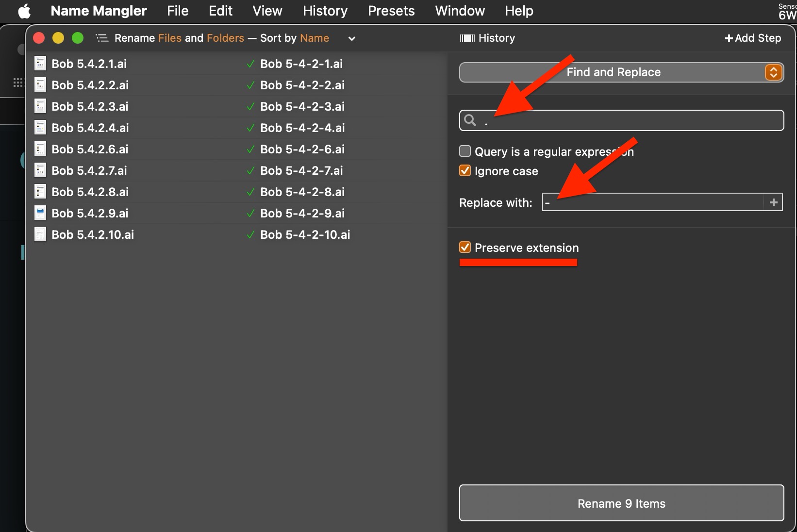Select the Bob 5.4.2.6.ai file name
The image size is (797, 532).
(90, 149)
